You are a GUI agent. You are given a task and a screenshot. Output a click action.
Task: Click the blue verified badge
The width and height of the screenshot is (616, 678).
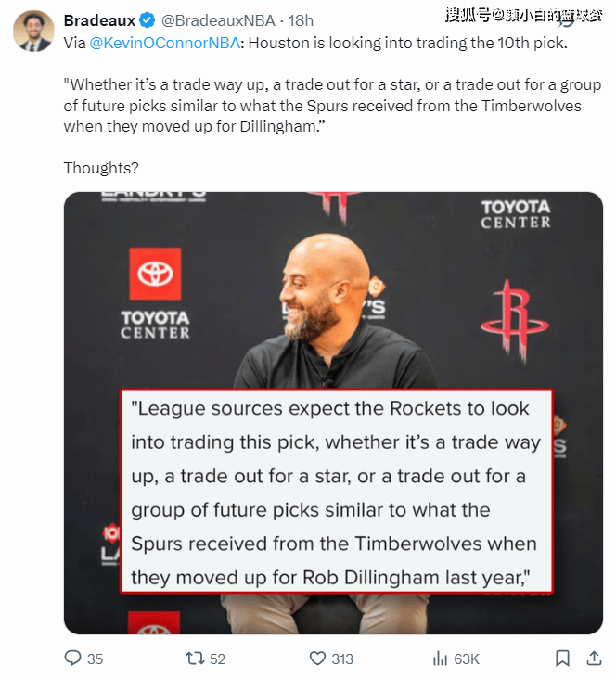148,19
